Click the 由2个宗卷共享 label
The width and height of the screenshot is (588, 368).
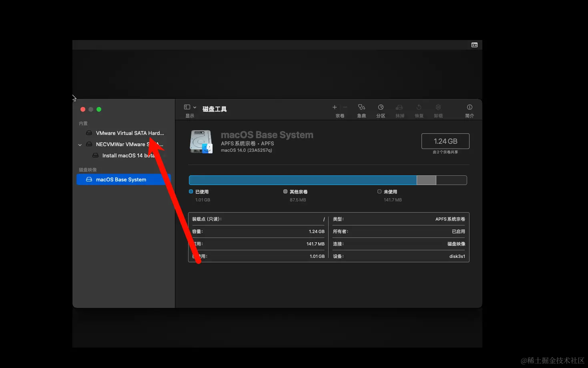pos(445,152)
